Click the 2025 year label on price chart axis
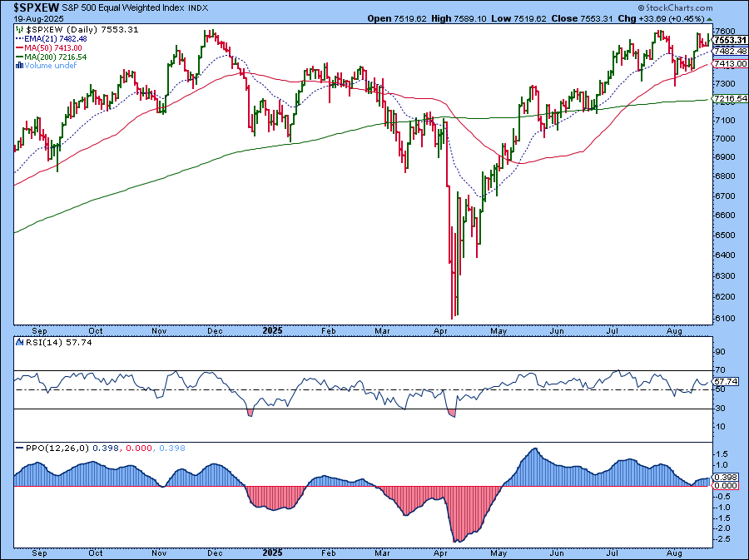Viewport: 749px width, 560px height. pos(273,329)
